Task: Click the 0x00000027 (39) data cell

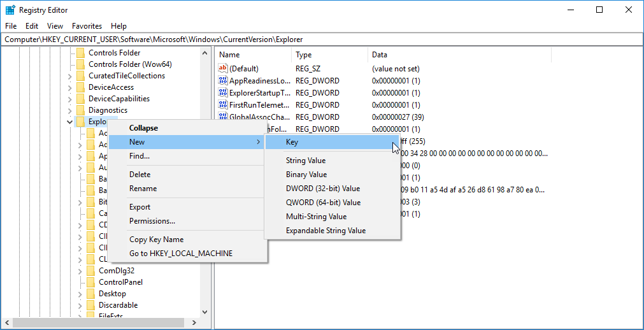Action: 397,117
